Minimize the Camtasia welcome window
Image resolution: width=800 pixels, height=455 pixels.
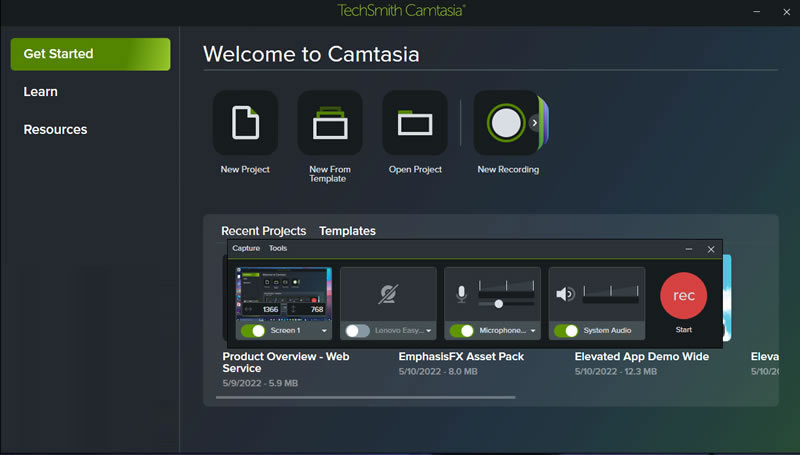coord(757,12)
